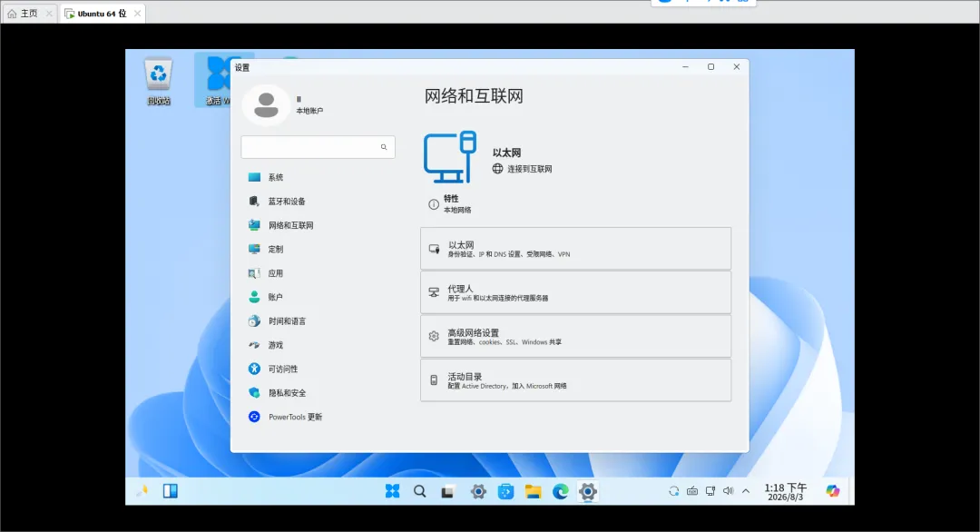Image resolution: width=980 pixels, height=532 pixels.
Task: Open File Explorer from the taskbar
Action: pyautogui.click(x=534, y=492)
